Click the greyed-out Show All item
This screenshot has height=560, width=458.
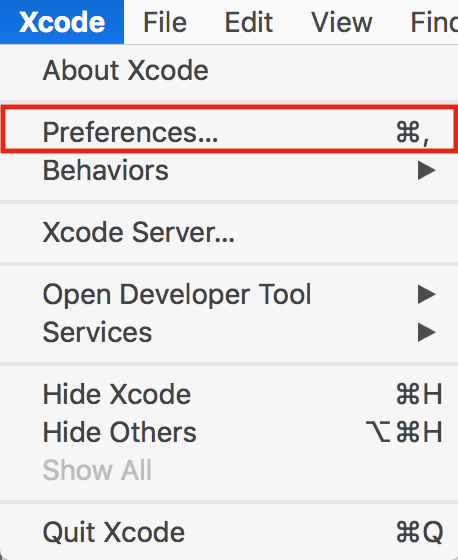coord(229,470)
